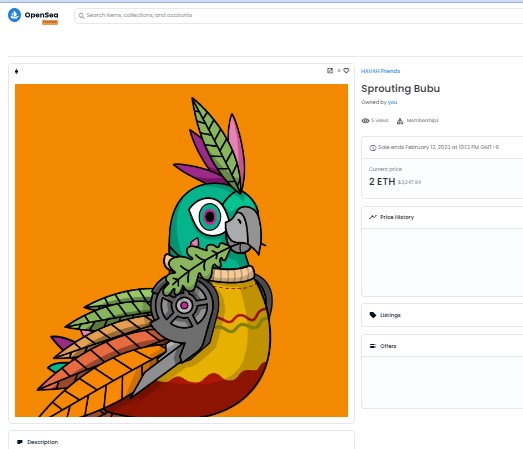Click the clock icon beside sale end date
The image size is (523, 449).
(373, 147)
